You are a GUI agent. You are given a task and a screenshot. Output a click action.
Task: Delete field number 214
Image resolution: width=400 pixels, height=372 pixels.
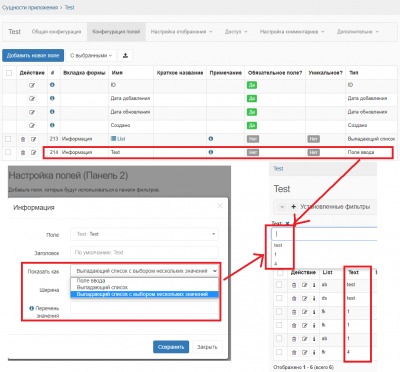(23, 153)
